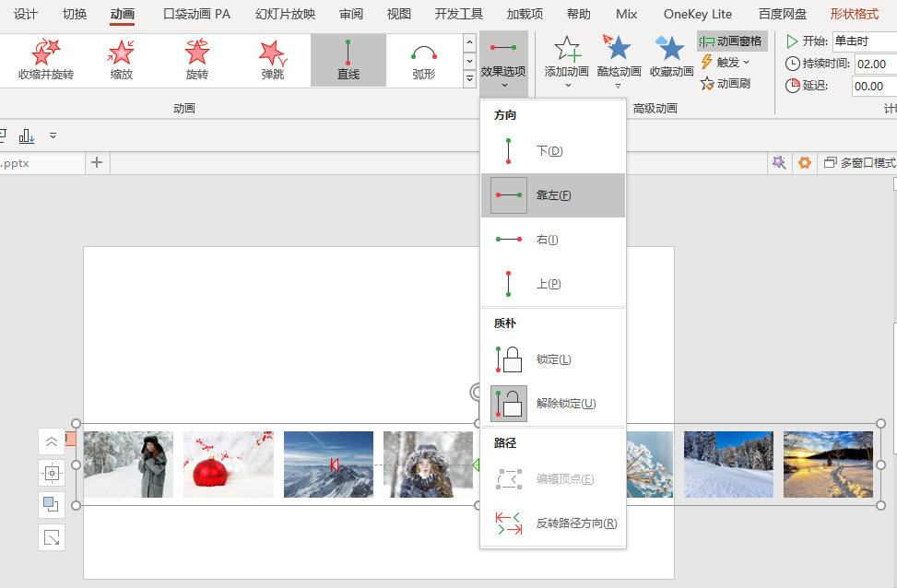Click the 酷炫动画 icon
The width and height of the screenshot is (897, 588).
(619, 58)
